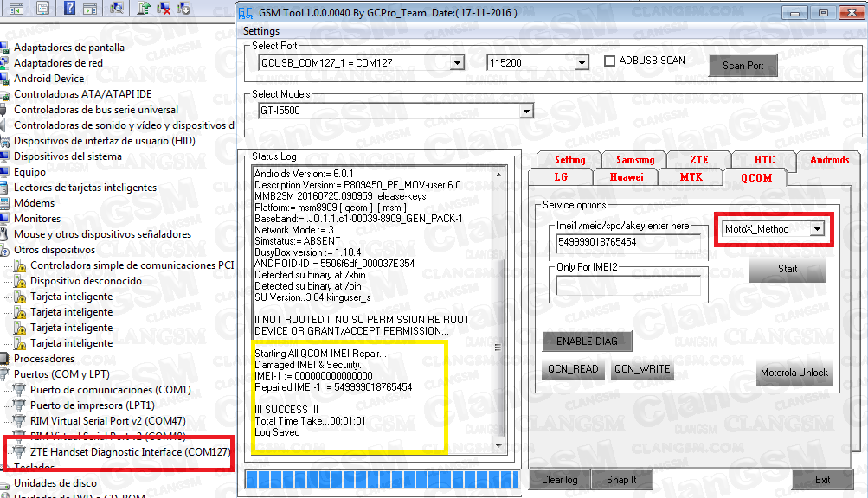This screenshot has height=498, width=868.
Task: Click the warning icon beside Controladora simple de comunicaciones PCI
Action: point(20,266)
